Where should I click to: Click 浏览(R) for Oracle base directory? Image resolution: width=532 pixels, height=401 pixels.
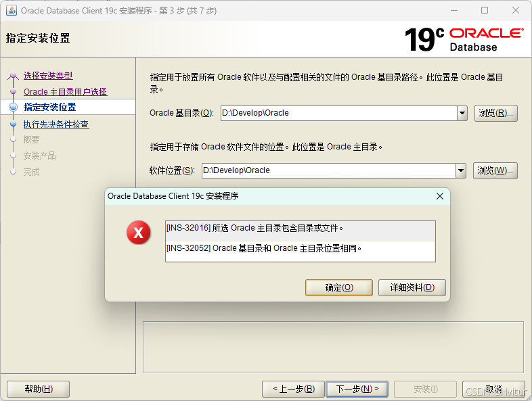click(495, 113)
